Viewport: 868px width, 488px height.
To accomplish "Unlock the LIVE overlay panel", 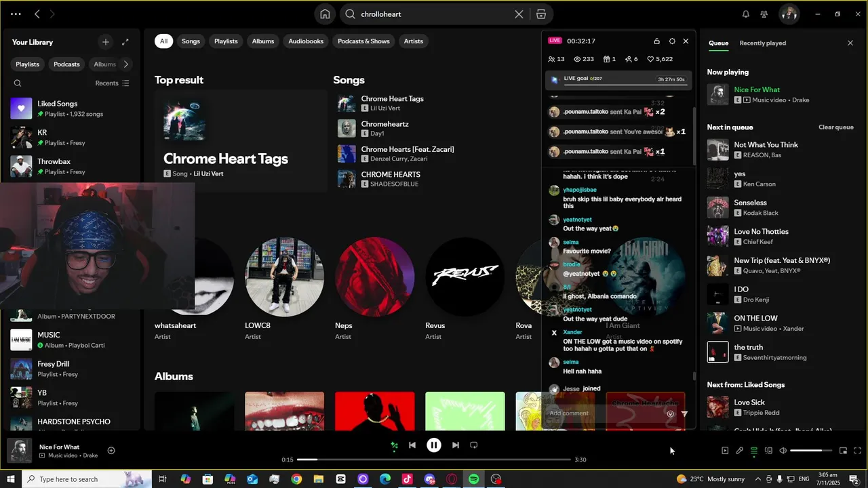I will (x=656, y=41).
